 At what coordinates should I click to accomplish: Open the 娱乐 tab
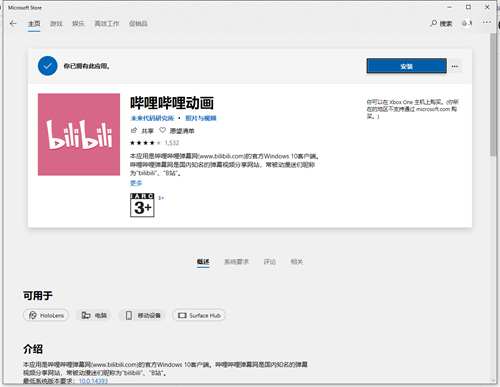pos(78,23)
